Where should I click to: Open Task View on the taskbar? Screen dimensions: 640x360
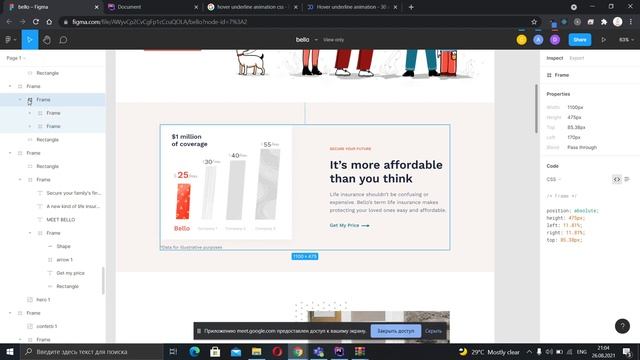(x=173, y=351)
